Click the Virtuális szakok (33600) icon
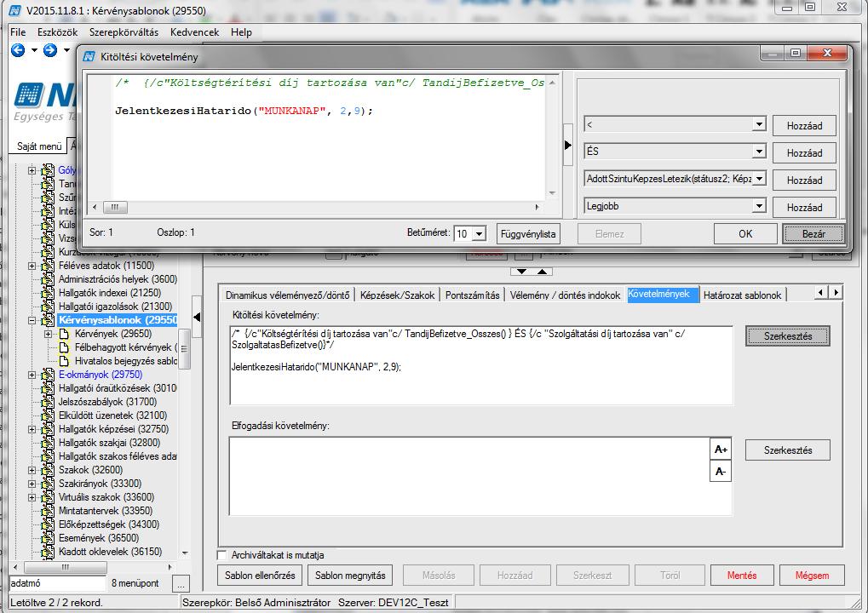 coord(49,497)
